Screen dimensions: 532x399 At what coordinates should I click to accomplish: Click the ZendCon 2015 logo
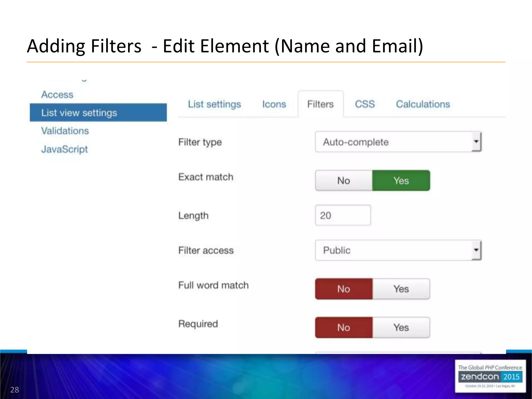coord(490,376)
